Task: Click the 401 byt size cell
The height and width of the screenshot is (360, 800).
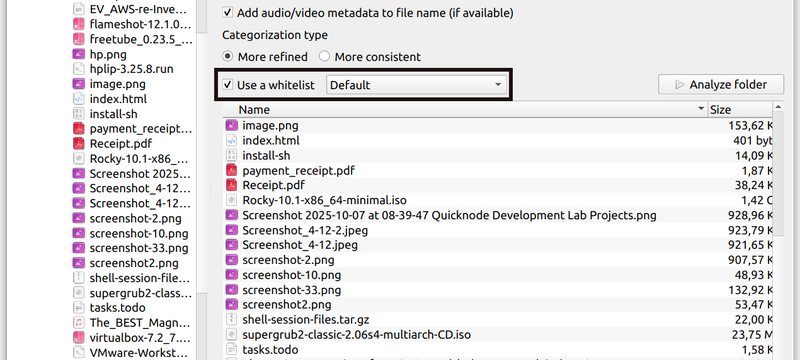Action: coord(753,140)
